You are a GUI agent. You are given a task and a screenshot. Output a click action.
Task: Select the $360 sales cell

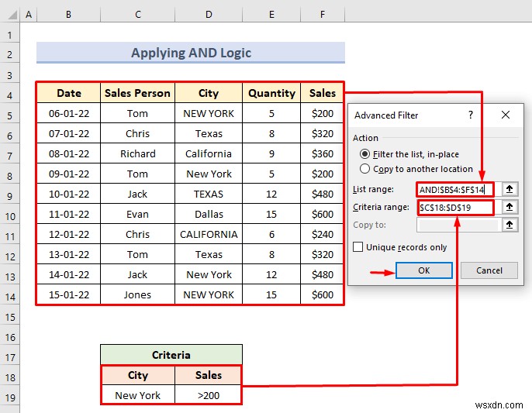(323, 153)
